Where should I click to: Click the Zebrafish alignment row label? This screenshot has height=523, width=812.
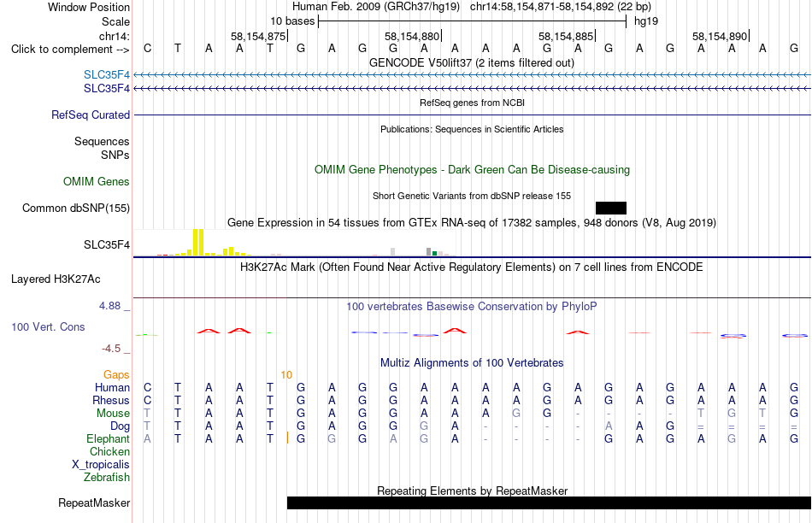coord(107,478)
